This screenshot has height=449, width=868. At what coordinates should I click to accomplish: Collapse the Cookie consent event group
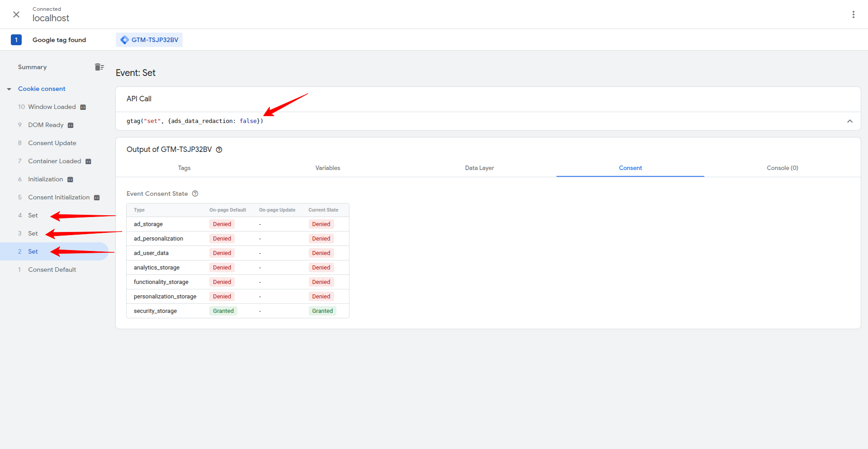9,89
